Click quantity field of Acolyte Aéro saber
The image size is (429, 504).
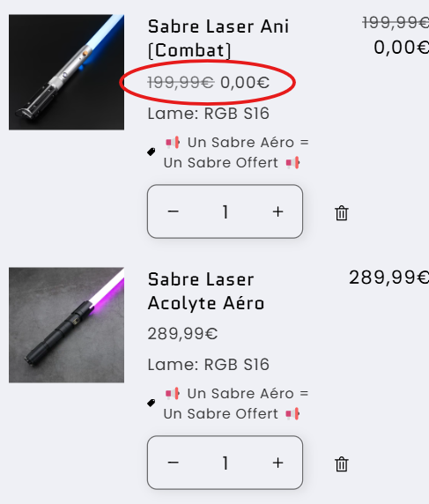[x=226, y=463]
